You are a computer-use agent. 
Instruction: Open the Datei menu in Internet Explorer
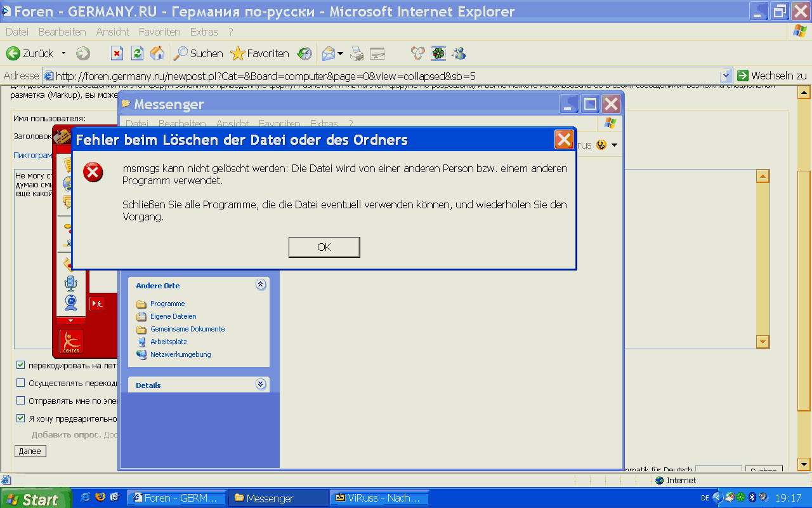(17, 32)
